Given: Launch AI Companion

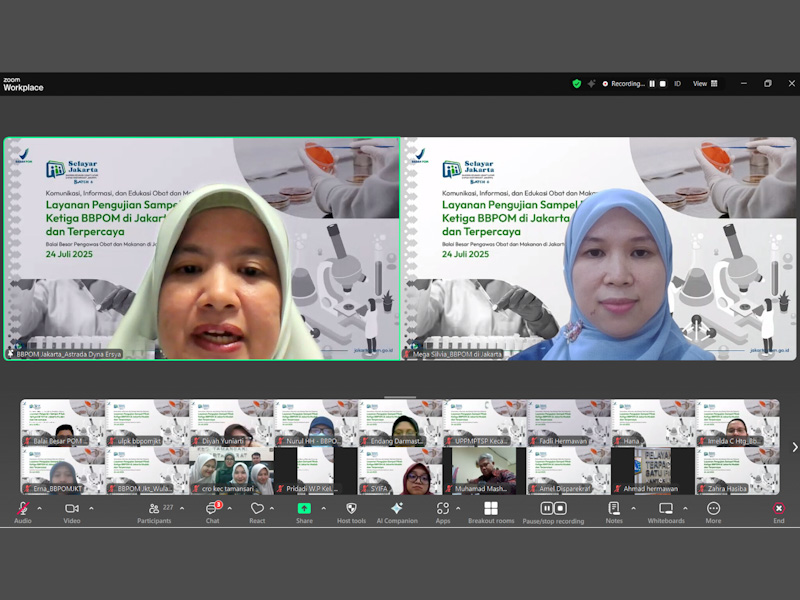Looking at the screenshot, I should coord(397,512).
